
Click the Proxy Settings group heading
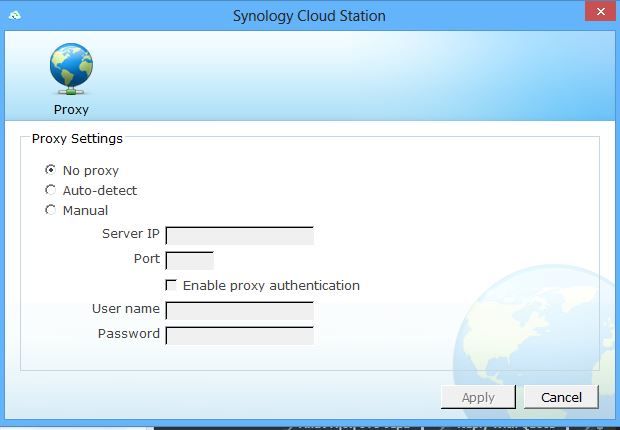tap(76, 139)
